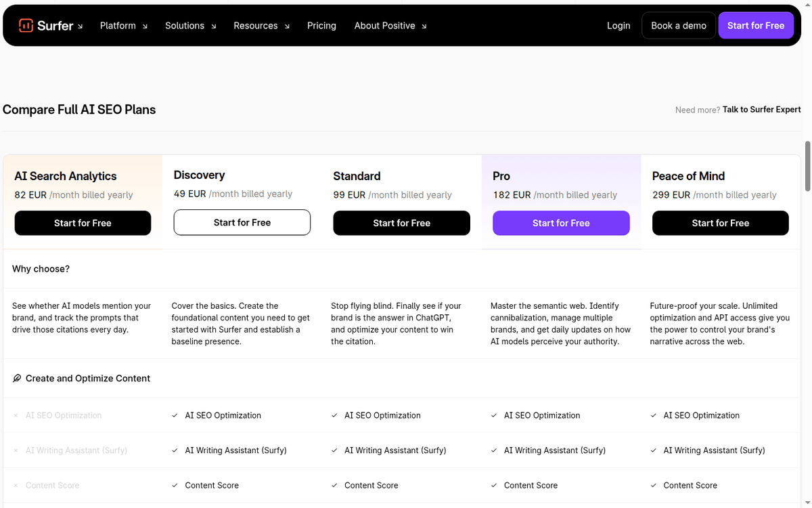The image size is (812, 508).
Task: Click AI Search Analytics' 'See whether AI models' description
Action: point(81,318)
